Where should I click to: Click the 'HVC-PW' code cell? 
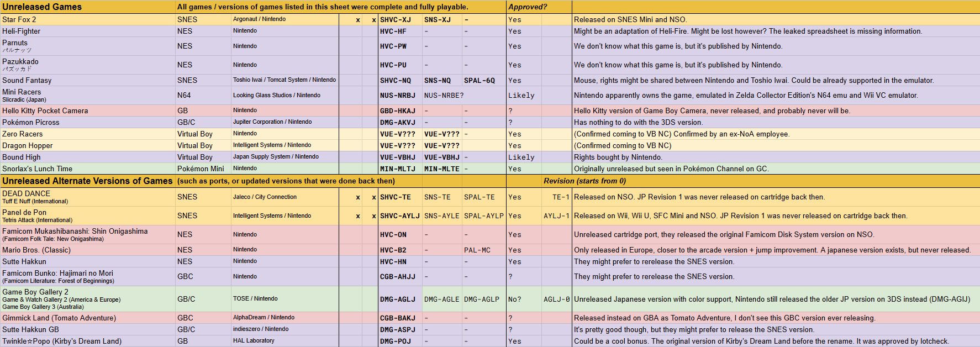click(401, 46)
